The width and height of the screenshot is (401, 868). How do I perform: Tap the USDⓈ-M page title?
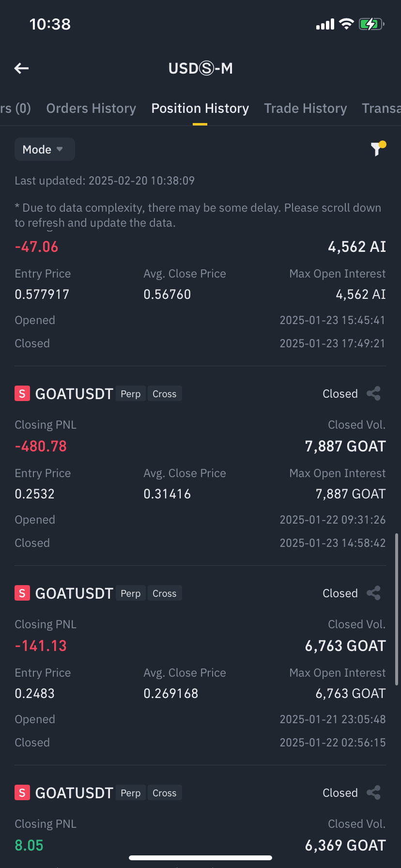click(200, 68)
